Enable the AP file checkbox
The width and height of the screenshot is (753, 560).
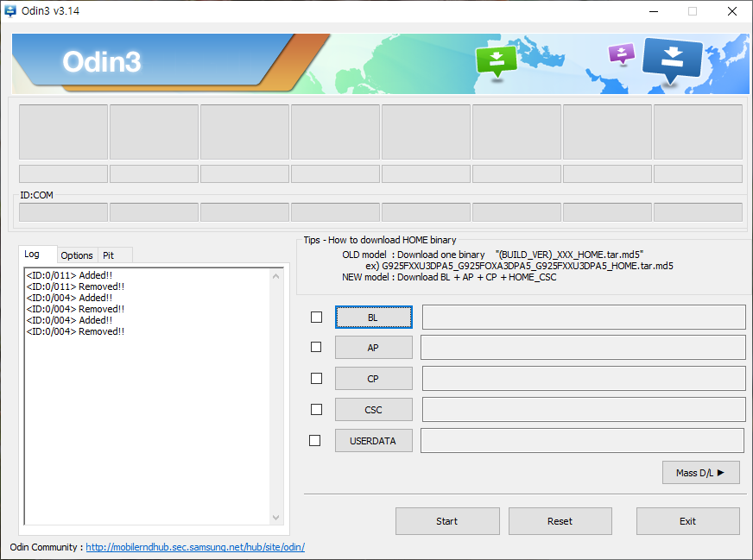316,347
